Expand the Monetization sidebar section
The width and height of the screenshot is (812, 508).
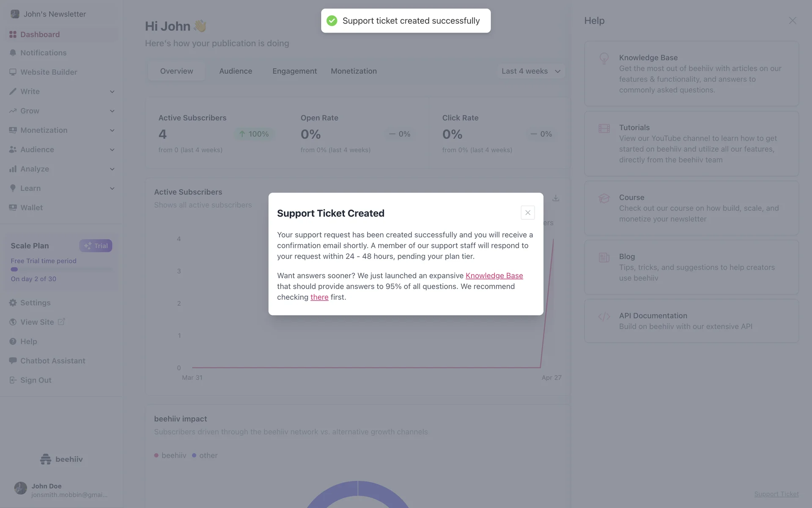click(x=112, y=130)
